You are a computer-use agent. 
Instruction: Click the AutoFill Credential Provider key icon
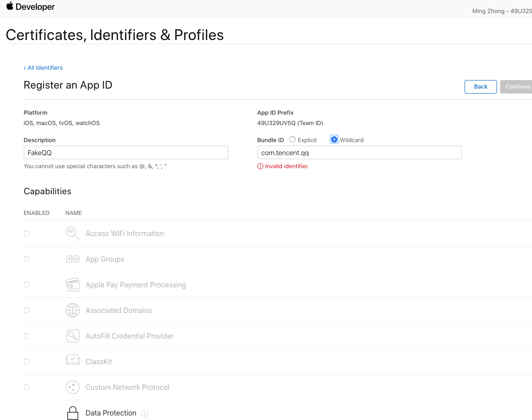(72, 336)
